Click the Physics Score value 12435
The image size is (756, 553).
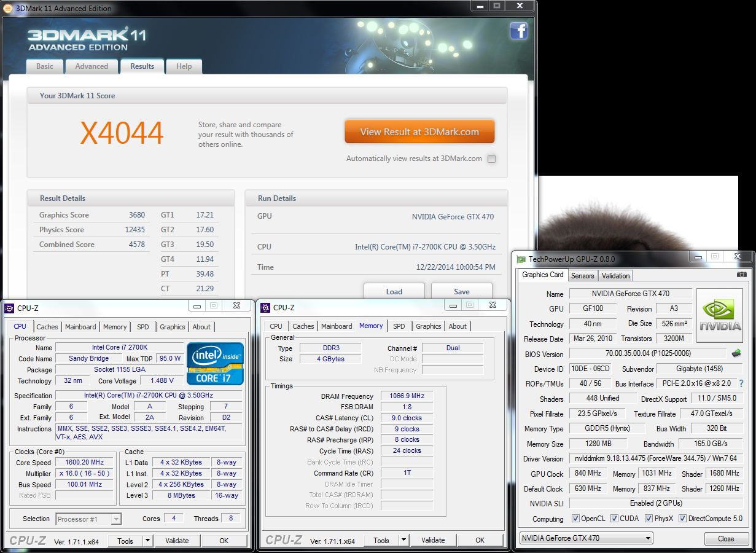[x=136, y=230]
